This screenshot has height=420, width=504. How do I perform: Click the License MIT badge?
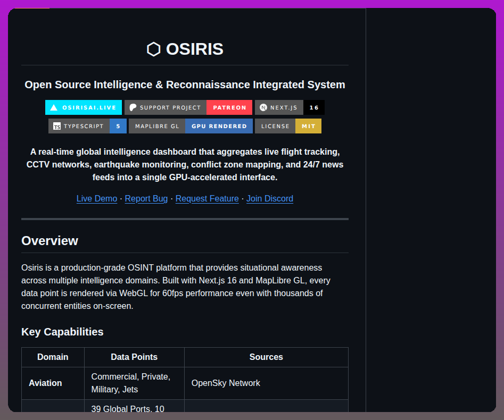288,126
